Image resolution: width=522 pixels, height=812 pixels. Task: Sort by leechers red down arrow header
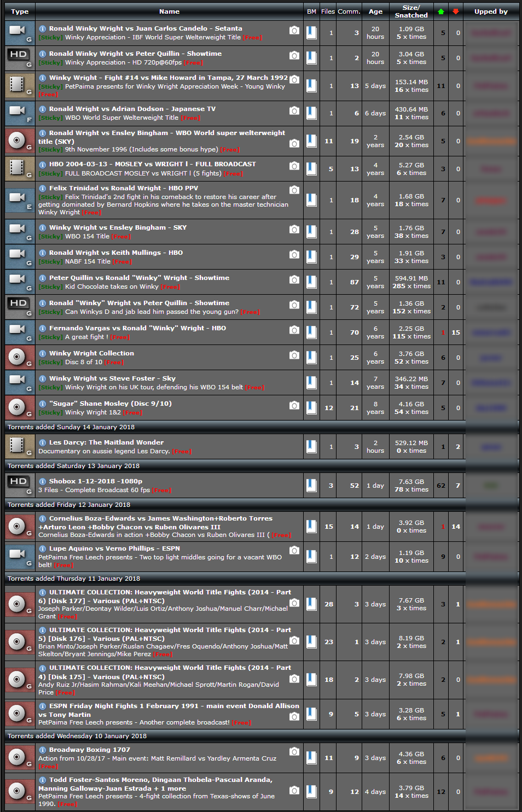coord(456,11)
